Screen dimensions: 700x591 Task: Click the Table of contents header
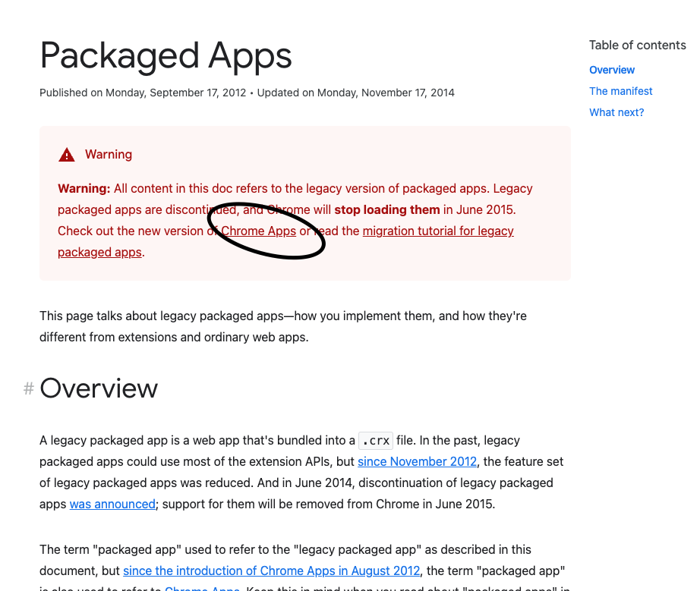coord(637,45)
